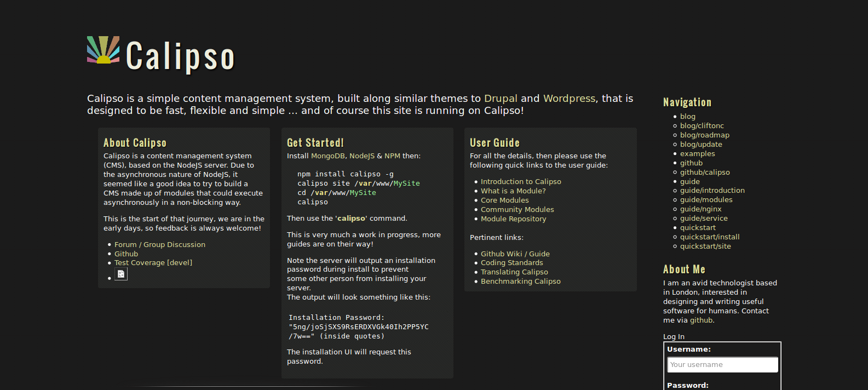868x390 pixels.
Task: Follow the MongoDB link
Action: coord(328,156)
